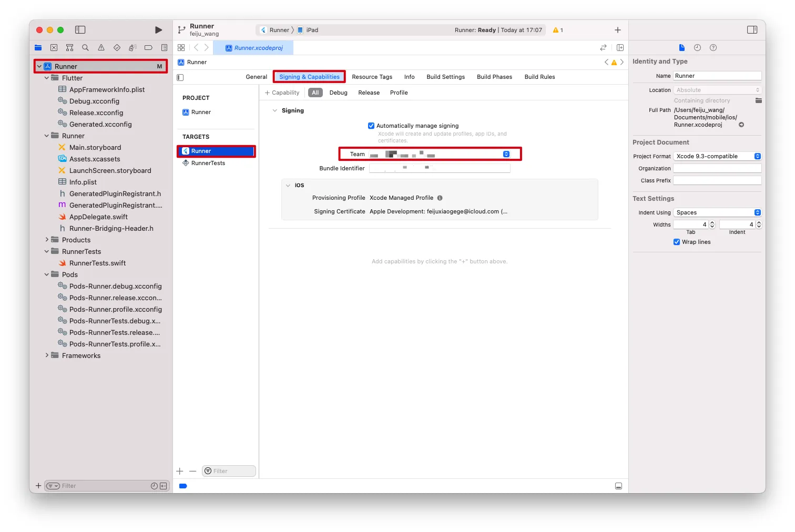Expand the Products folder
Image resolution: width=795 pixels, height=532 pixels.
click(x=47, y=240)
